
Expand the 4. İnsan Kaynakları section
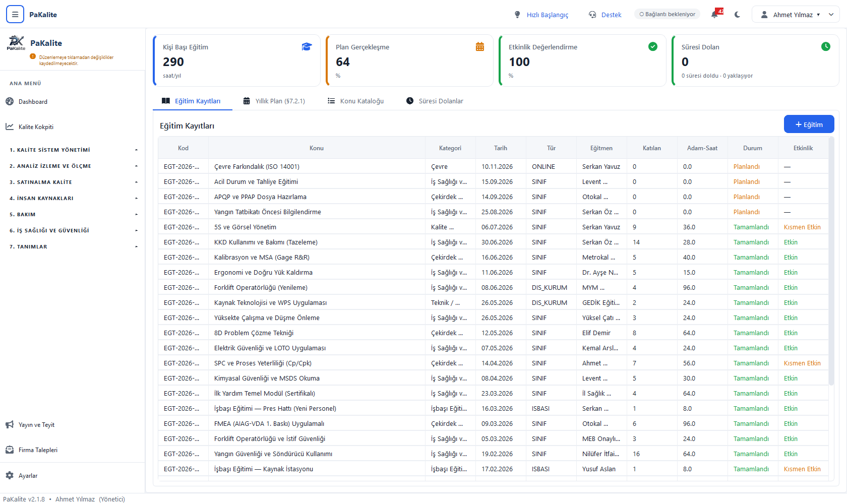(73, 198)
